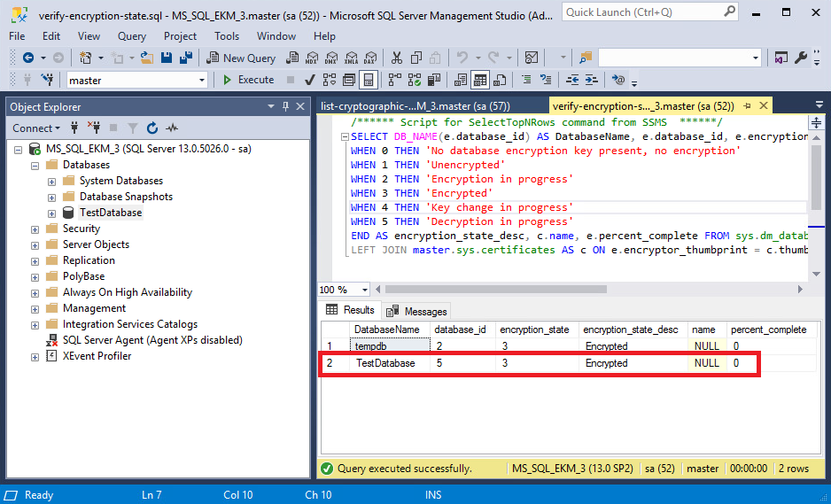Collapse the SELECT statement outline in editor

[345, 136]
